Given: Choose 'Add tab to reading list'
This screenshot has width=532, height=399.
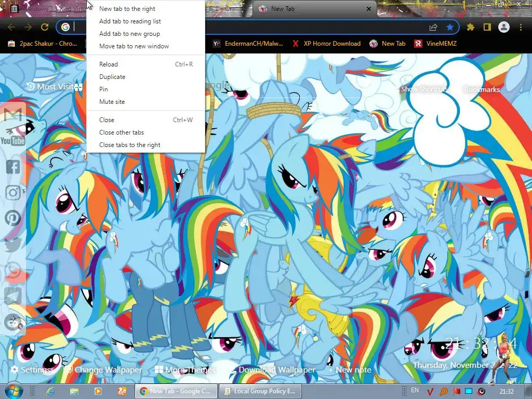Looking at the screenshot, I should pyautogui.click(x=145, y=21).
